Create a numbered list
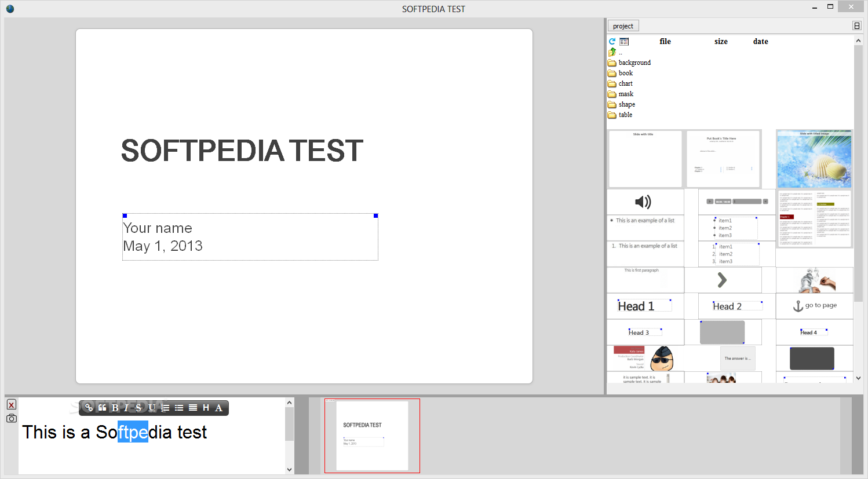 coord(165,408)
